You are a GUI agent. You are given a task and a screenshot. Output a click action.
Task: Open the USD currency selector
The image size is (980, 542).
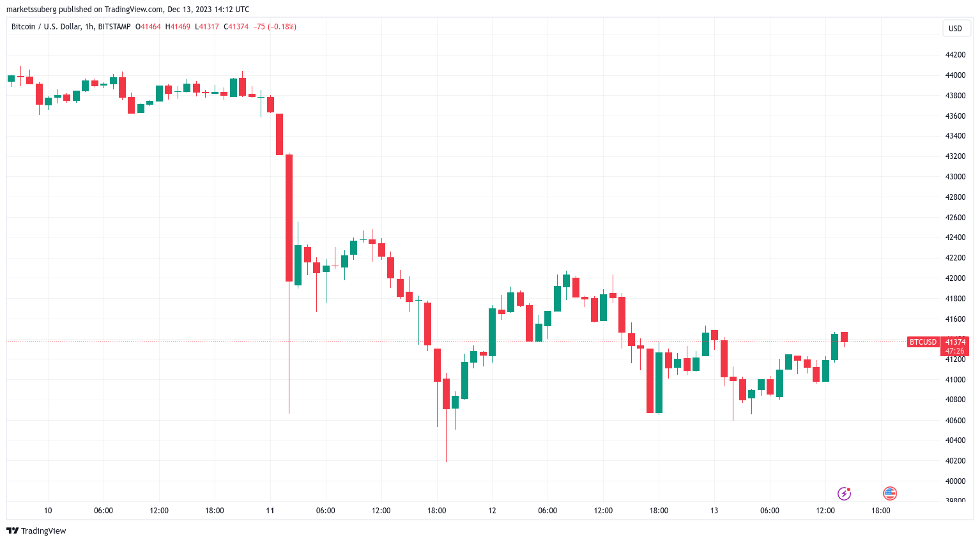click(955, 28)
